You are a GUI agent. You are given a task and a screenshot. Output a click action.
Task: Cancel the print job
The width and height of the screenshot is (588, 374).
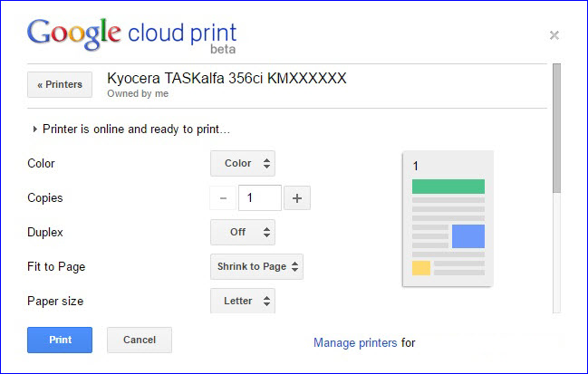(x=140, y=340)
